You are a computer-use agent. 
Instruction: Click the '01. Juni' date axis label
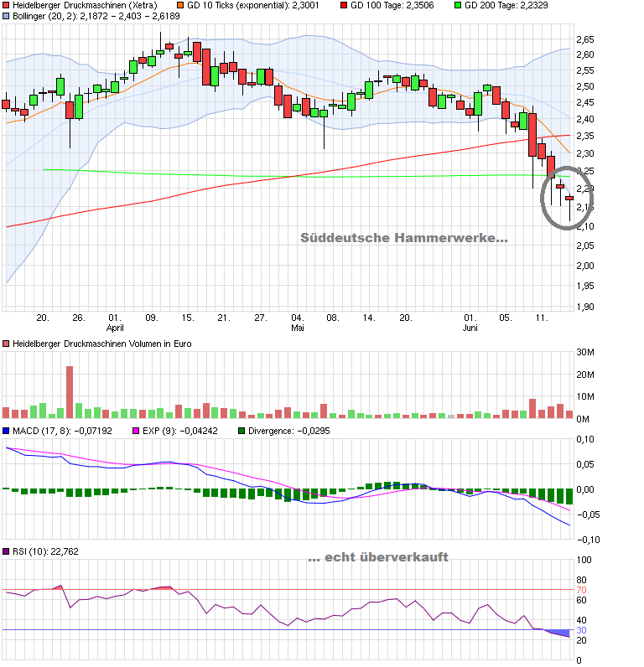(470, 323)
